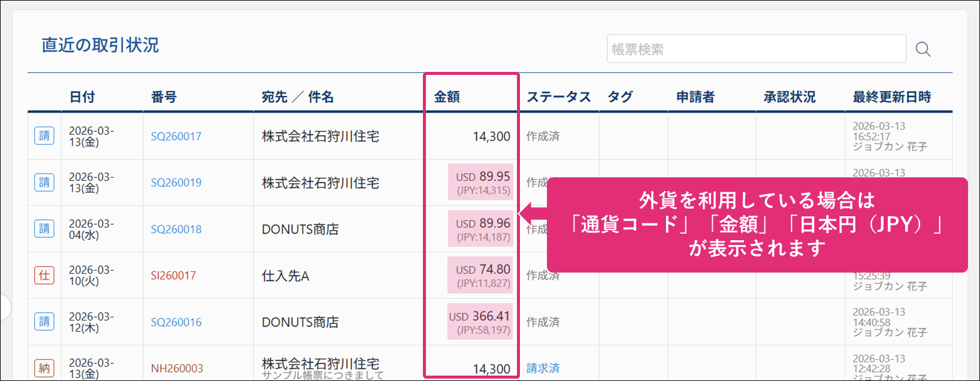Click the 請 invoice icon for SQ260016
This screenshot has height=381, width=980.
click(44, 322)
